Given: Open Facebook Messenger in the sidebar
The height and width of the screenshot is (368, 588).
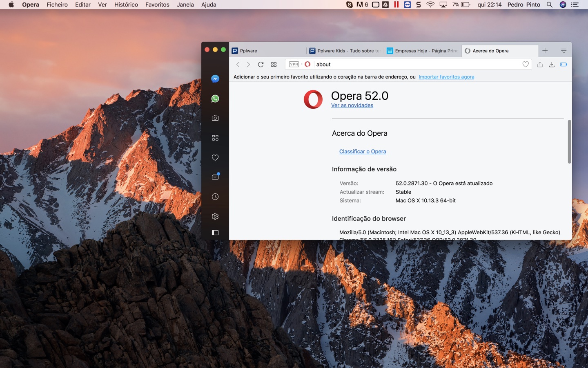Looking at the screenshot, I should point(215,79).
